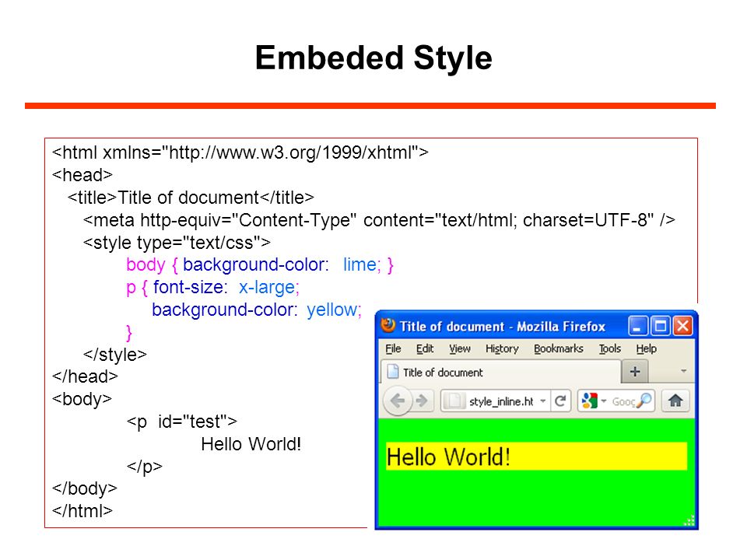
Task: Close the Firefox window
Action: tap(682, 326)
